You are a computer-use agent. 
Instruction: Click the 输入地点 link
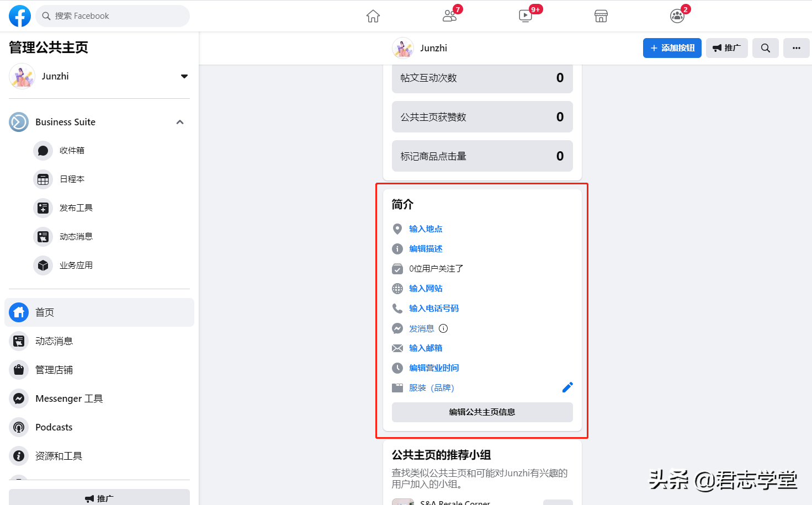[426, 229]
